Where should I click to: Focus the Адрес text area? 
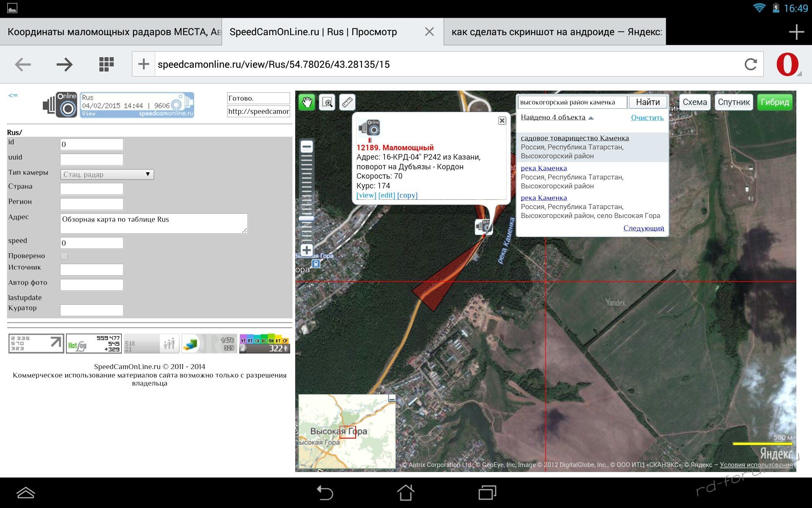pos(154,224)
